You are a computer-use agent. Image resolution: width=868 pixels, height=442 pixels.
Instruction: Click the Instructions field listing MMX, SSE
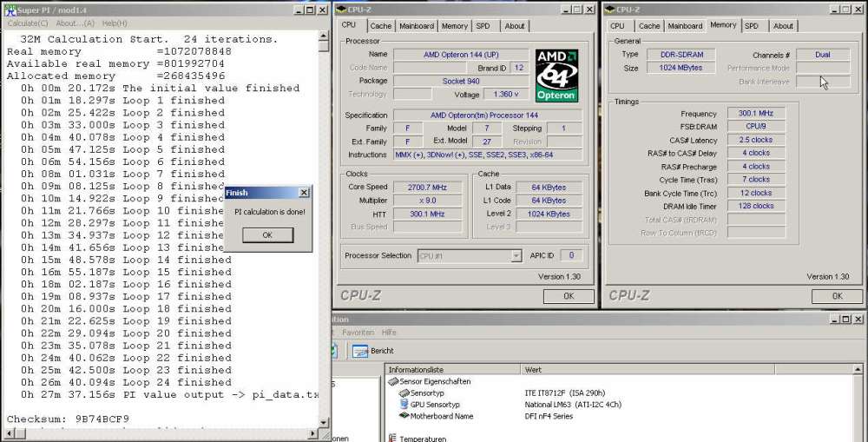coord(487,155)
